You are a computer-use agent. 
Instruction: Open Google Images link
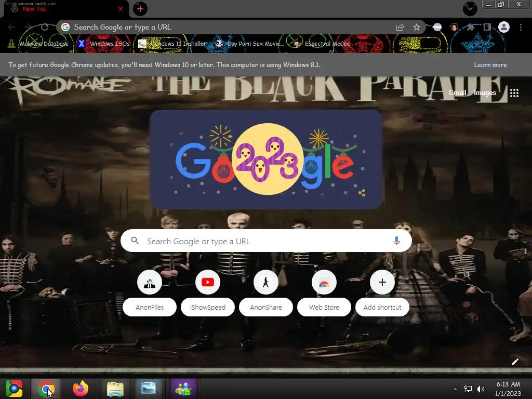(x=485, y=93)
